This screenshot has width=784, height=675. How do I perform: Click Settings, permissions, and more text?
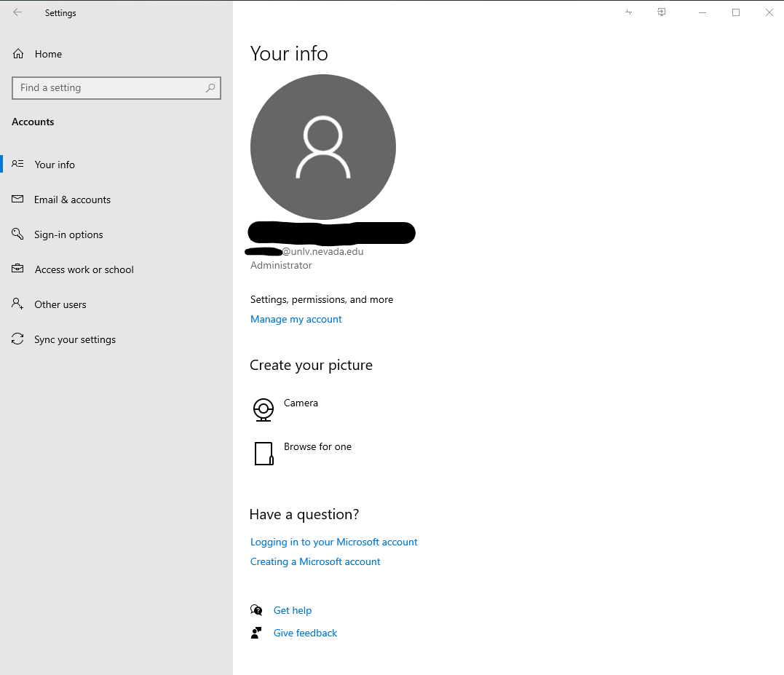(x=322, y=299)
